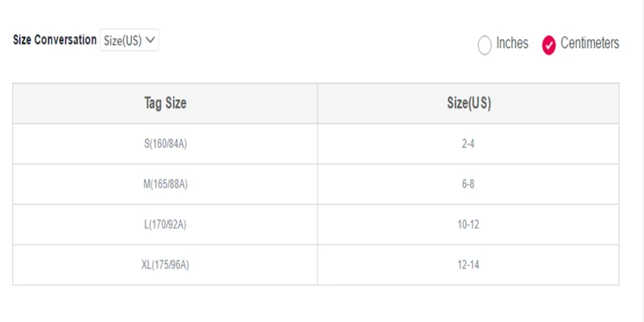Click the 2-4 US size cell
This screenshot has height=322, width=644.
click(x=469, y=144)
